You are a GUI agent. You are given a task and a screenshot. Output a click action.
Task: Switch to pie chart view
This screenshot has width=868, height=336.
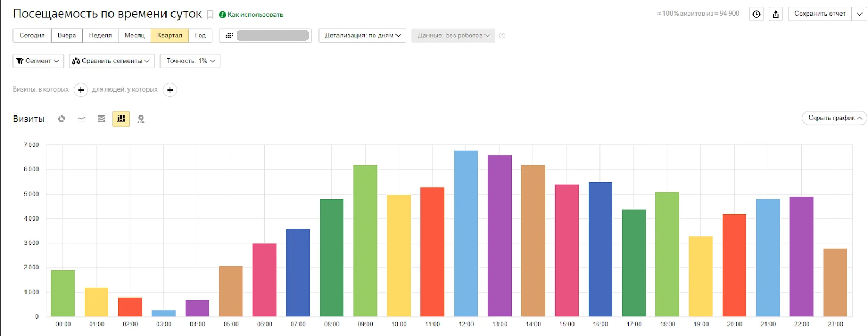(x=62, y=119)
